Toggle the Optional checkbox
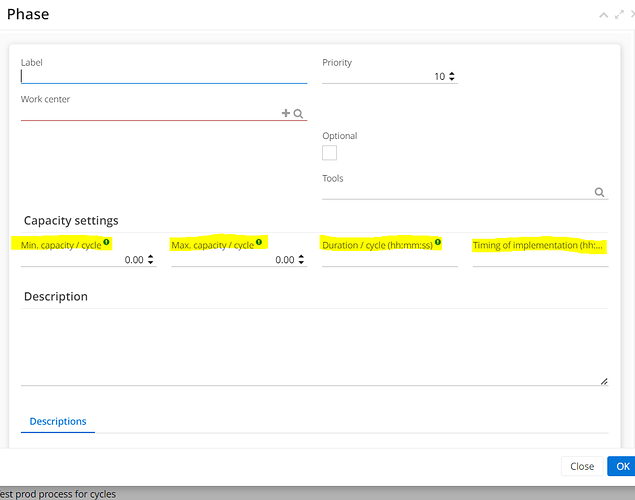Image resolution: width=635 pixels, height=500 pixels. 329,153
